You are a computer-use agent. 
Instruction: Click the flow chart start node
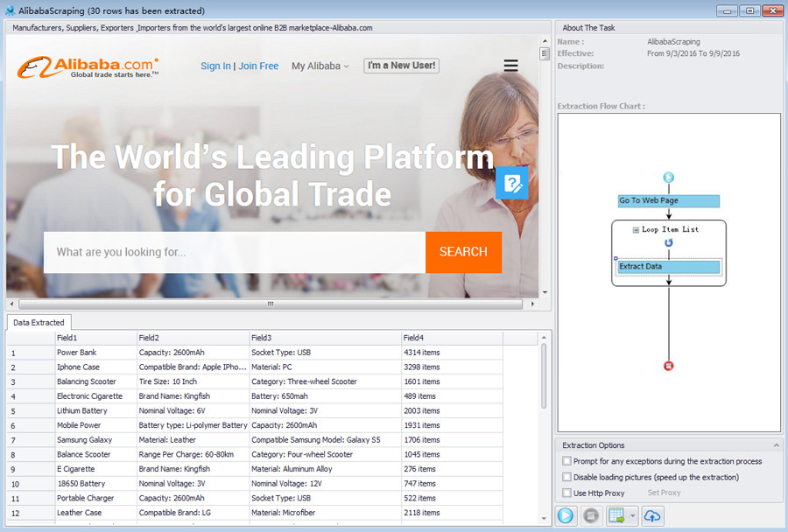[669, 178]
